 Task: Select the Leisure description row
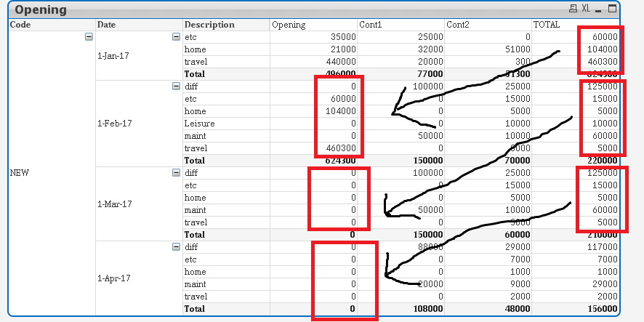[x=199, y=124]
